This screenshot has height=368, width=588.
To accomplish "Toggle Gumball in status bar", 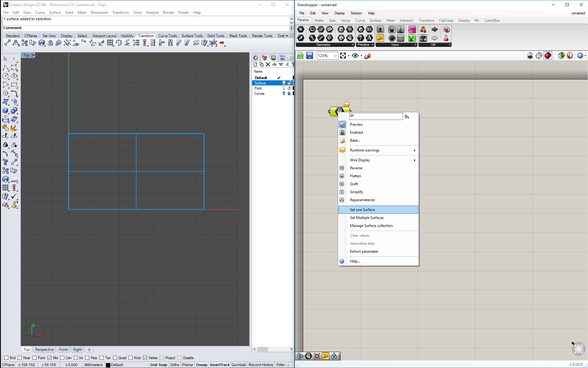I will click(239, 365).
